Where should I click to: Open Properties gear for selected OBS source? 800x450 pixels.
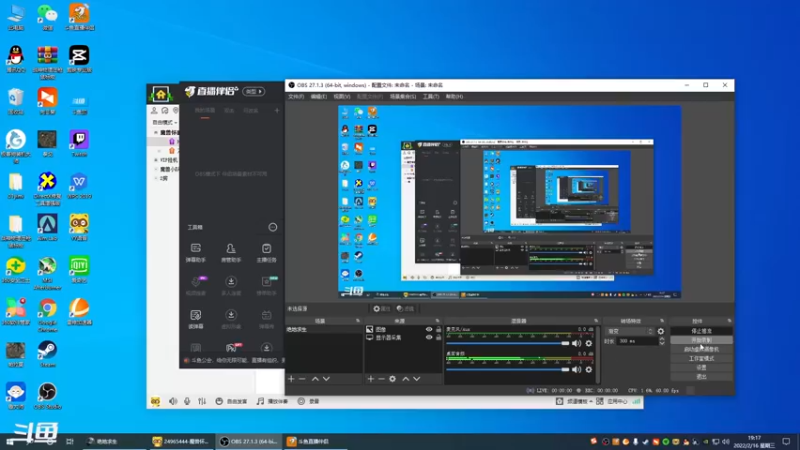coord(381,309)
